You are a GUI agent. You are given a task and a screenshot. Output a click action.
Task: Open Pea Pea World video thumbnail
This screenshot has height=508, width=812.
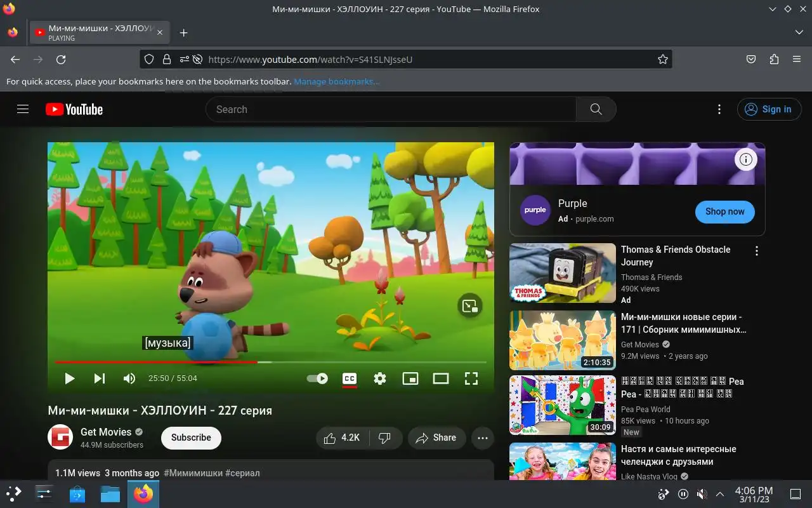tap(563, 405)
